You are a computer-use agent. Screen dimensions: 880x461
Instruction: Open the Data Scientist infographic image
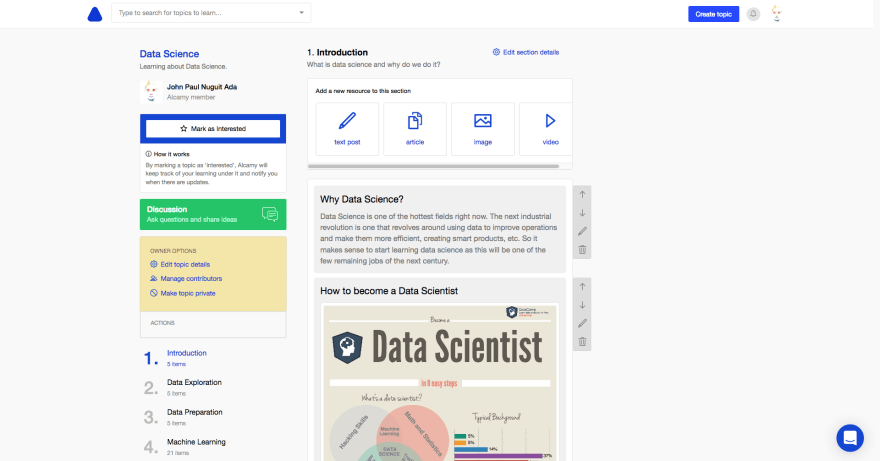pos(439,382)
